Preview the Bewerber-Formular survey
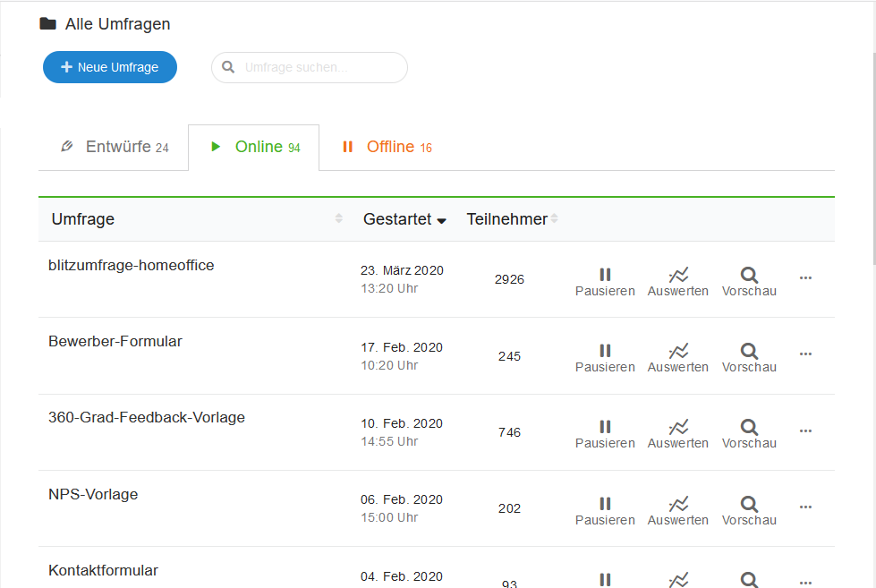 coord(749,358)
